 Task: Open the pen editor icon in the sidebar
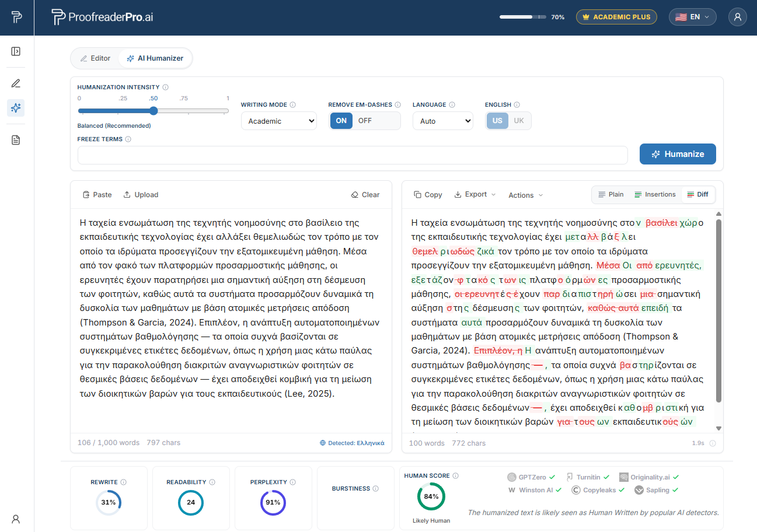(x=16, y=83)
